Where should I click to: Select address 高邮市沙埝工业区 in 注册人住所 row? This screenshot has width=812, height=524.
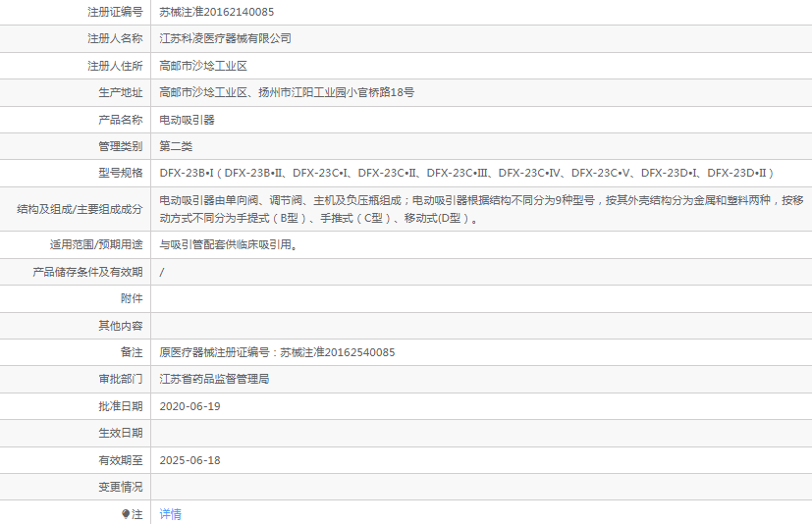[x=203, y=66]
